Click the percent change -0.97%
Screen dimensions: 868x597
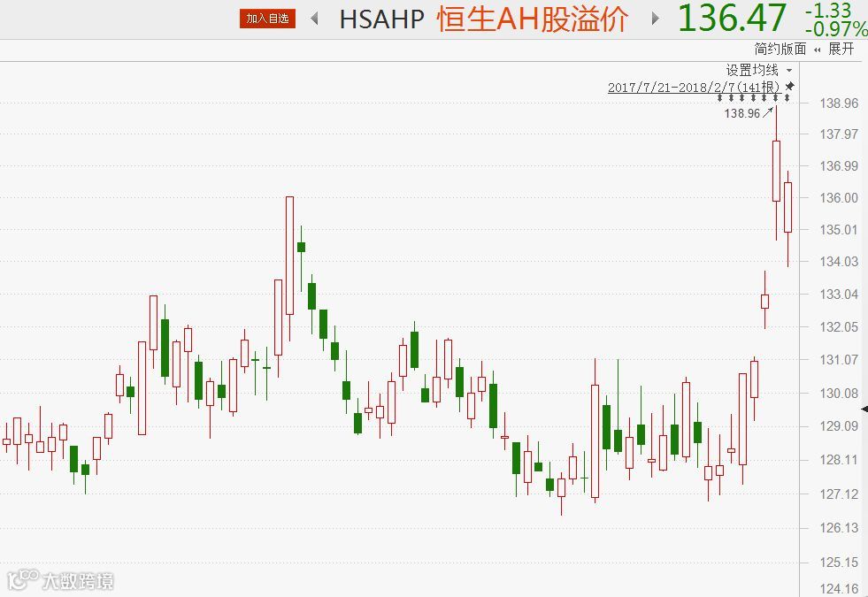[836, 28]
